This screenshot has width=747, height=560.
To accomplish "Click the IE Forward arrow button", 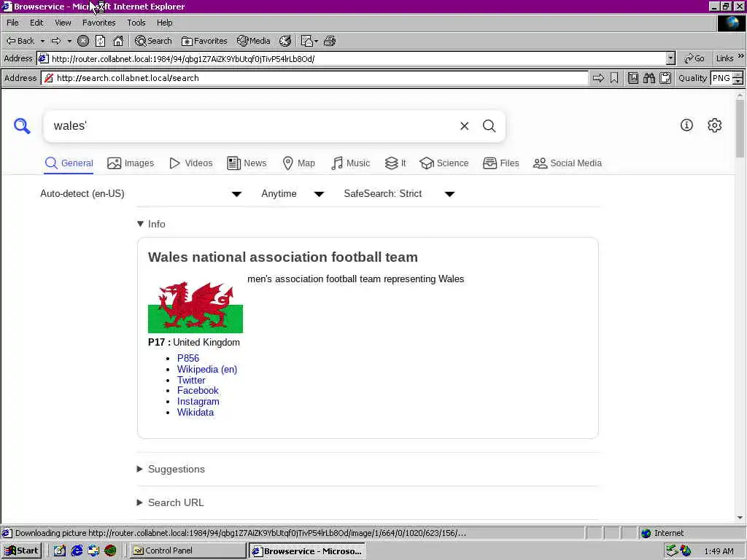I will point(56,41).
